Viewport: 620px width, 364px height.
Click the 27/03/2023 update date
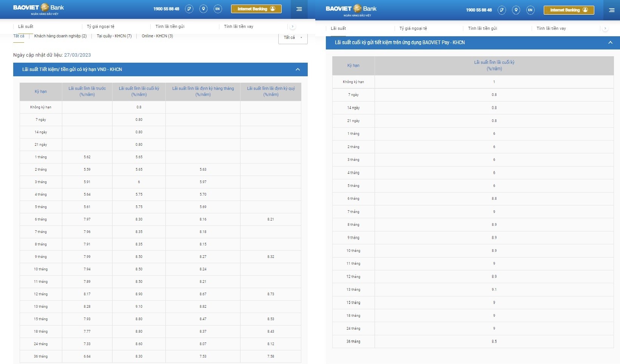77,55
